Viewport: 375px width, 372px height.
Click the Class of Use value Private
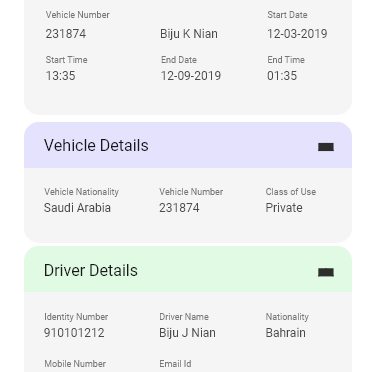pos(284,208)
